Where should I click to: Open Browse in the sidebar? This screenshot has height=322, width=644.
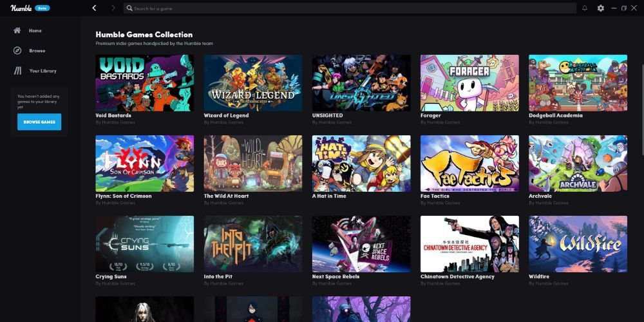click(x=37, y=51)
